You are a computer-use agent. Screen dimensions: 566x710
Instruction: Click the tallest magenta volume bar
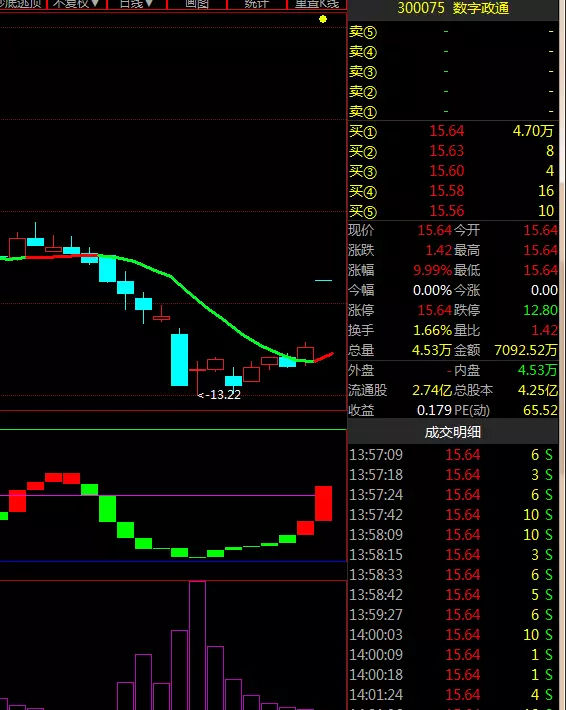[197, 645]
